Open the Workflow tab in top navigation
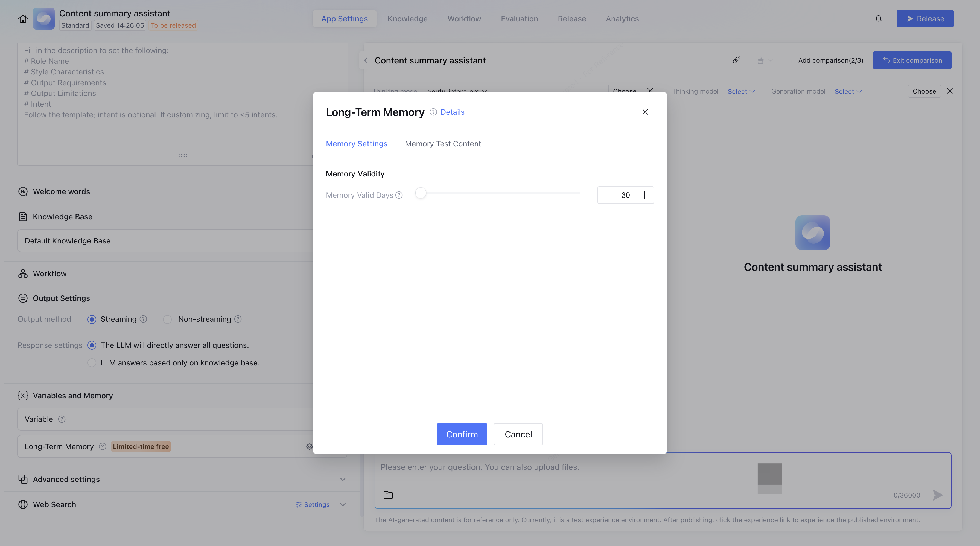 tap(464, 19)
